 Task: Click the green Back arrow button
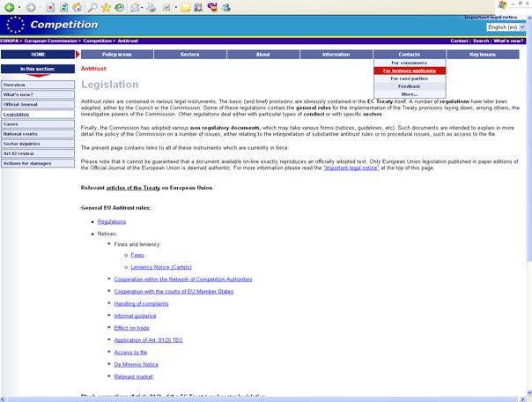tap(10, 7)
